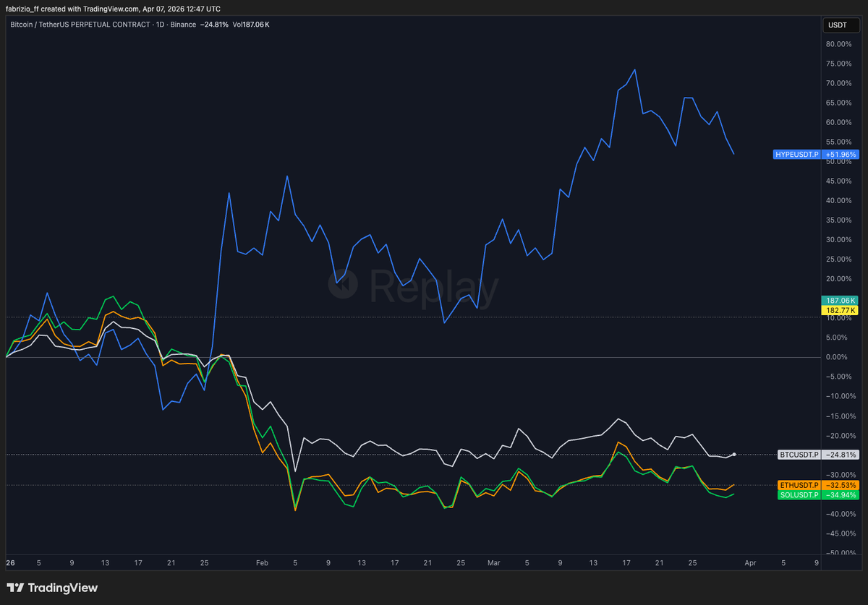Click the green 187.06K volume label on price scale

(x=839, y=300)
